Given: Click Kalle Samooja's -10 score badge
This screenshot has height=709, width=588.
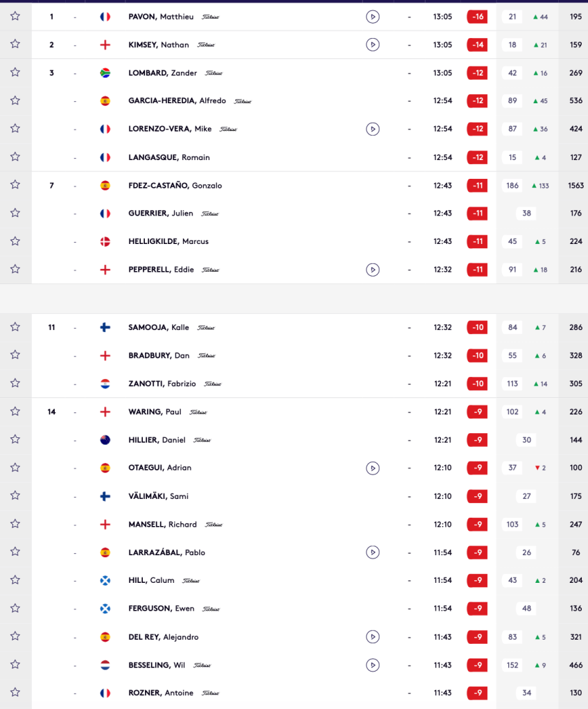Looking at the screenshot, I should tap(477, 327).
